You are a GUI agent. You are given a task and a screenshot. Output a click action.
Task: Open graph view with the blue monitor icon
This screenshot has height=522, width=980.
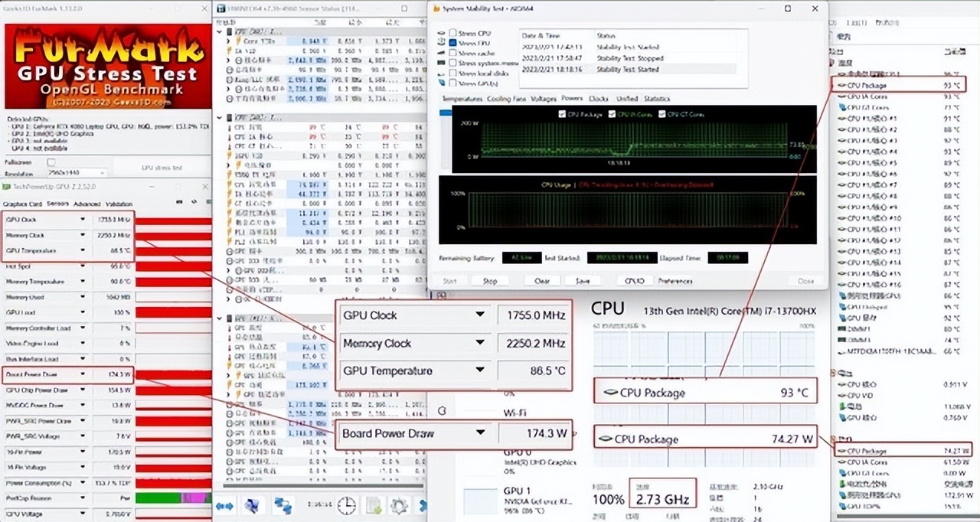tap(253, 505)
